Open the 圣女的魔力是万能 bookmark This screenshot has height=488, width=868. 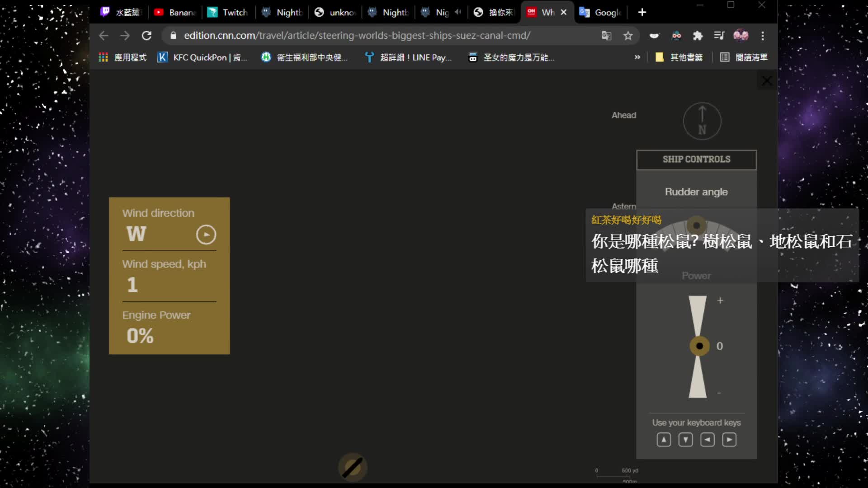click(511, 57)
